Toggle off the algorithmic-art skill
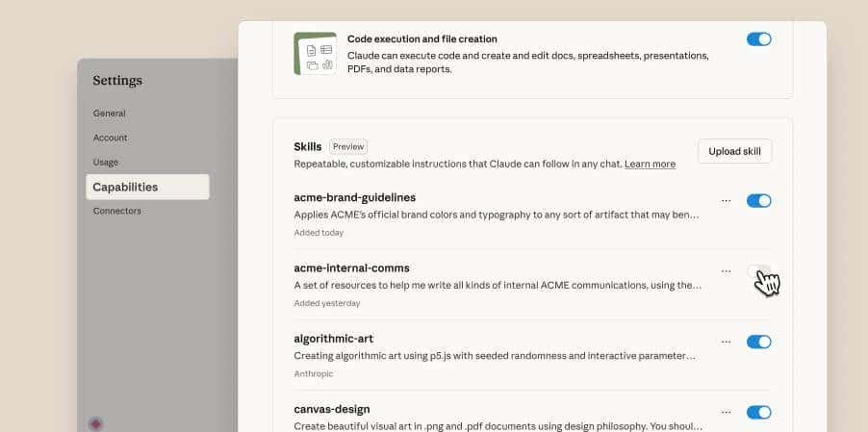Screen dimensions: 868x432 click(758, 342)
